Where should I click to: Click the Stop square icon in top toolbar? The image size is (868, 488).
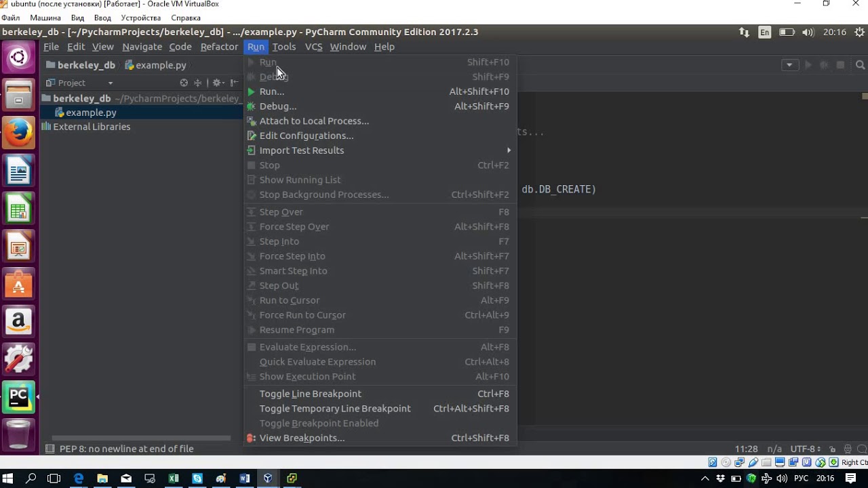(840, 65)
